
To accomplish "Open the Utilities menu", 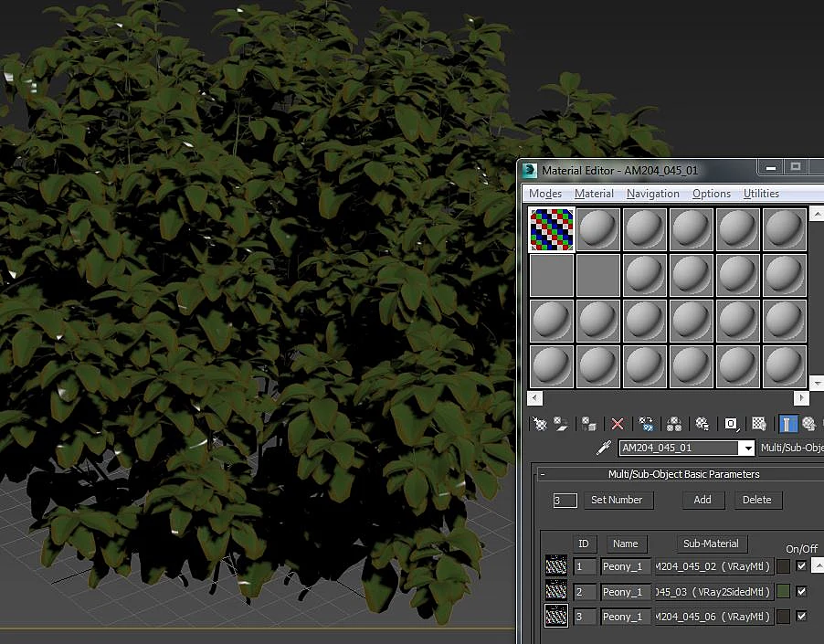I will click(x=761, y=194).
